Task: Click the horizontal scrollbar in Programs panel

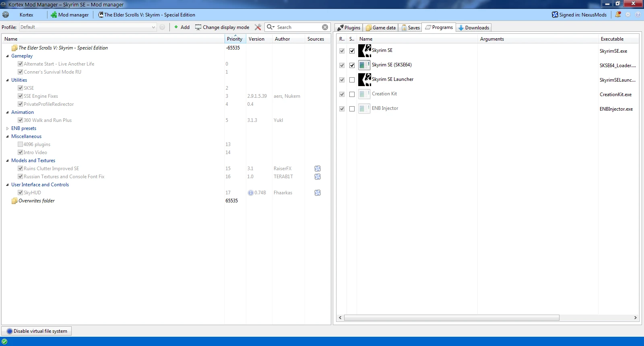Action: pos(451,318)
